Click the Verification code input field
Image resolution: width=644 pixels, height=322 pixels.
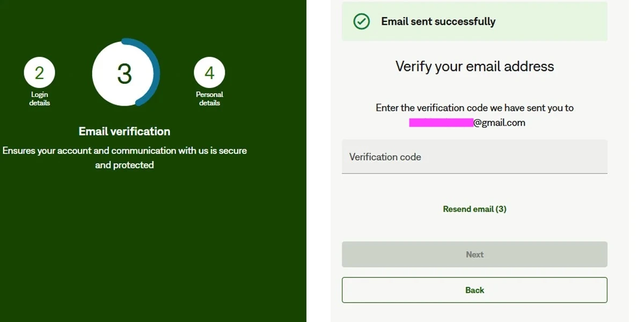tap(474, 157)
